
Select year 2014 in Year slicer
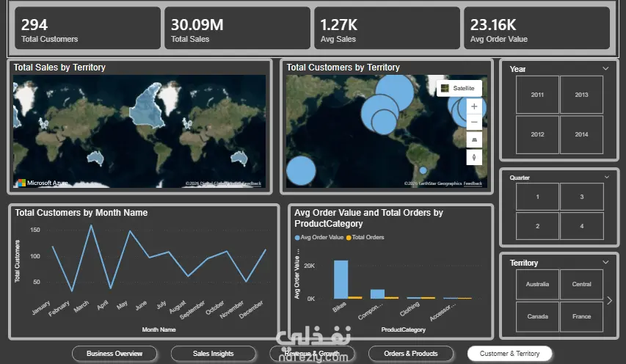581,134
